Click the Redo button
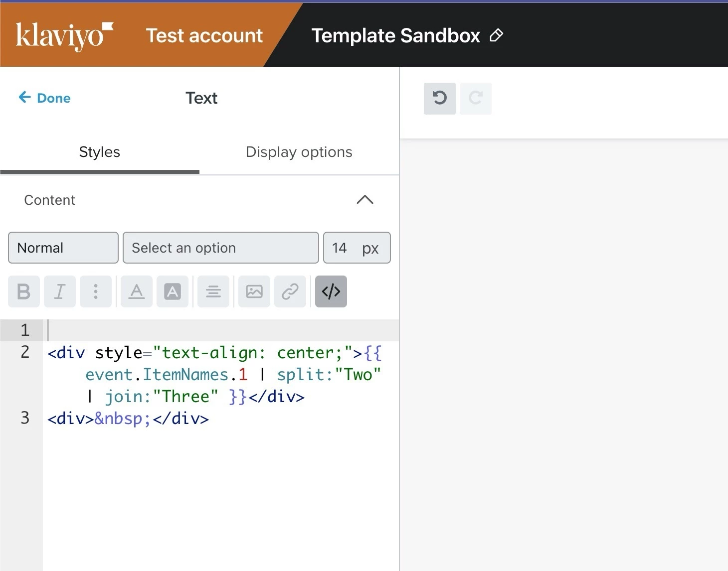The image size is (728, 571). tap(476, 98)
